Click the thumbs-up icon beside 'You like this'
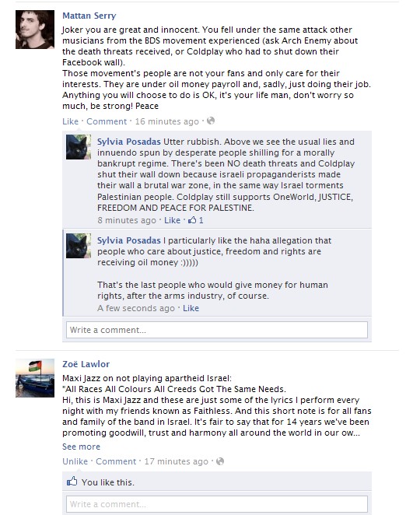 (x=72, y=482)
